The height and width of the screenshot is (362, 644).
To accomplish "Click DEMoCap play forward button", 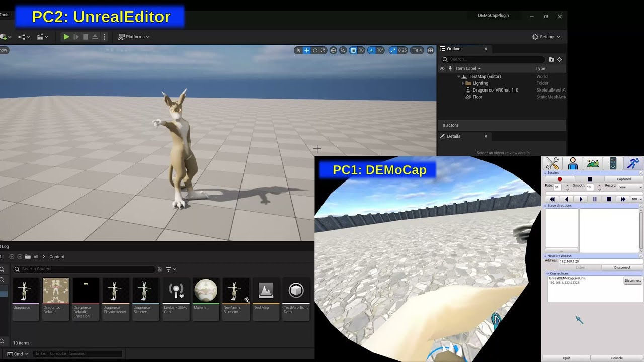I will (581, 199).
